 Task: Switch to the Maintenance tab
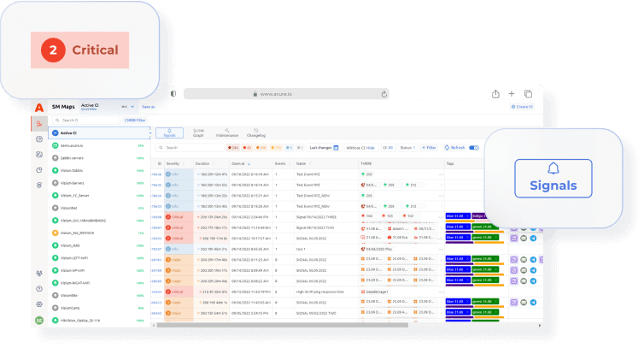pyautogui.click(x=227, y=133)
